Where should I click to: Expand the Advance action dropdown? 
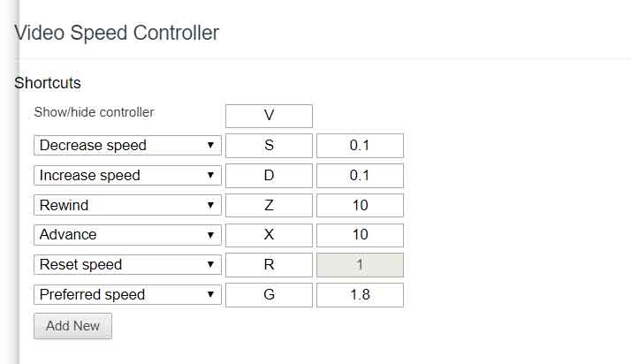pos(127,235)
